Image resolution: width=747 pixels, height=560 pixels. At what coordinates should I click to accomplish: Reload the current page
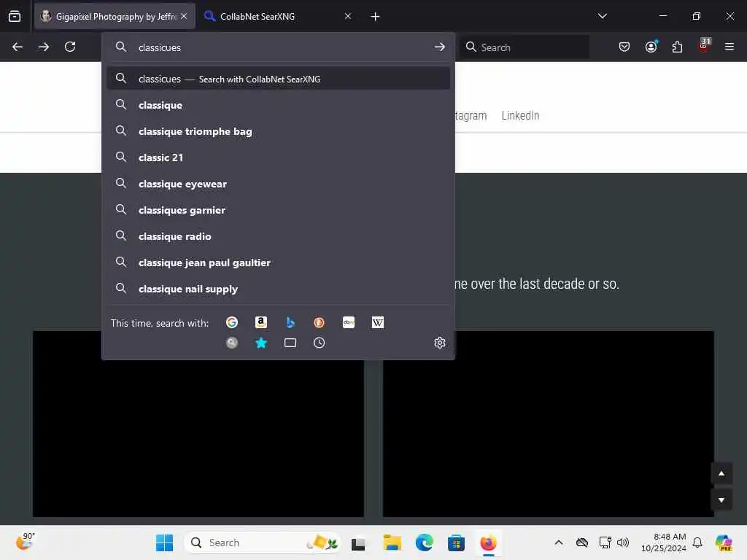(x=70, y=47)
